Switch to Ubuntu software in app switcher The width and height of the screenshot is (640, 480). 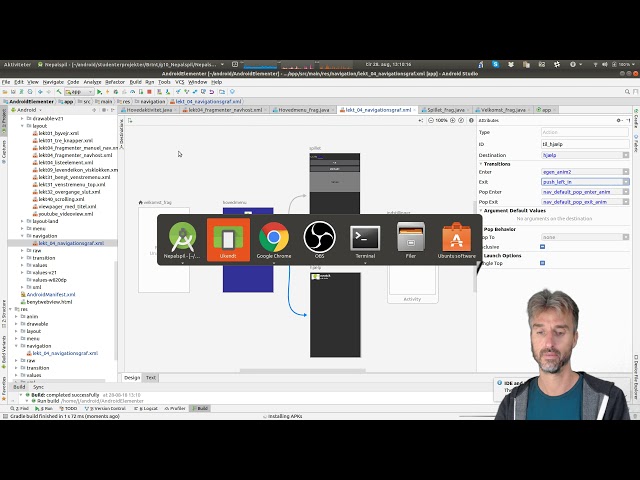click(x=457, y=240)
